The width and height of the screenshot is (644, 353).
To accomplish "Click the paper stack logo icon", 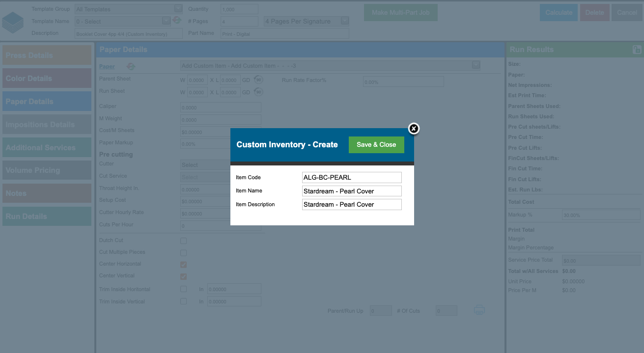I will pos(13,22).
